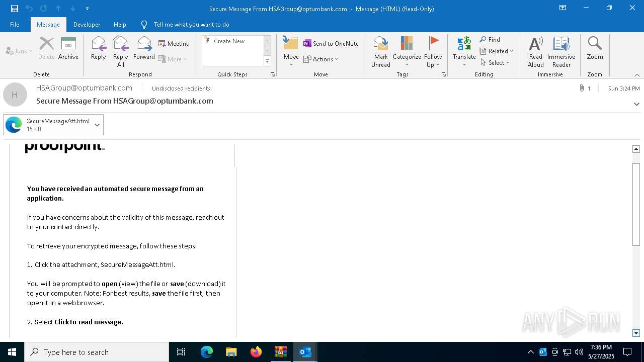Open attachment options dropdown arrow
644x362 pixels.
97,125
